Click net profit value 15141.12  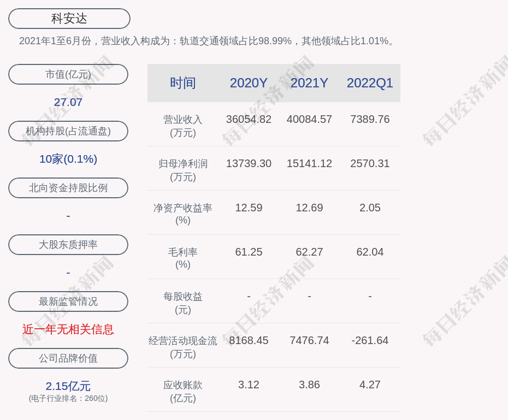pyautogui.click(x=309, y=163)
